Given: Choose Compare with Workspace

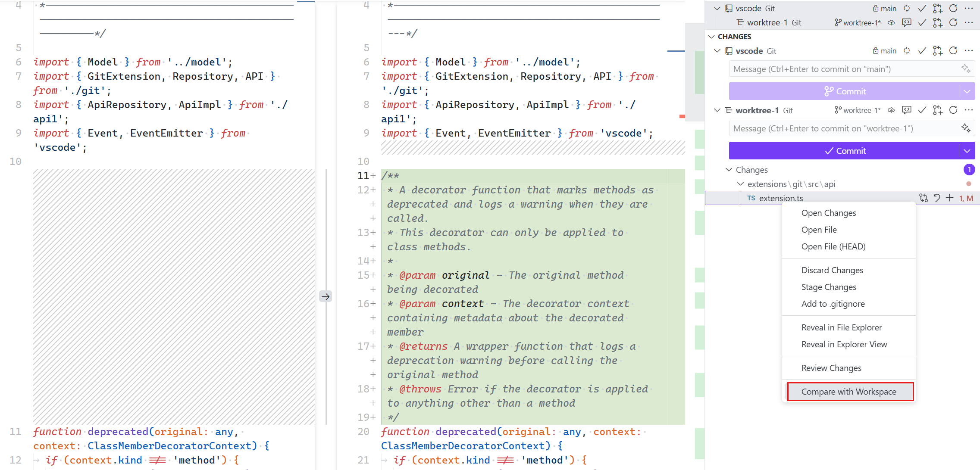Looking at the screenshot, I should [849, 392].
